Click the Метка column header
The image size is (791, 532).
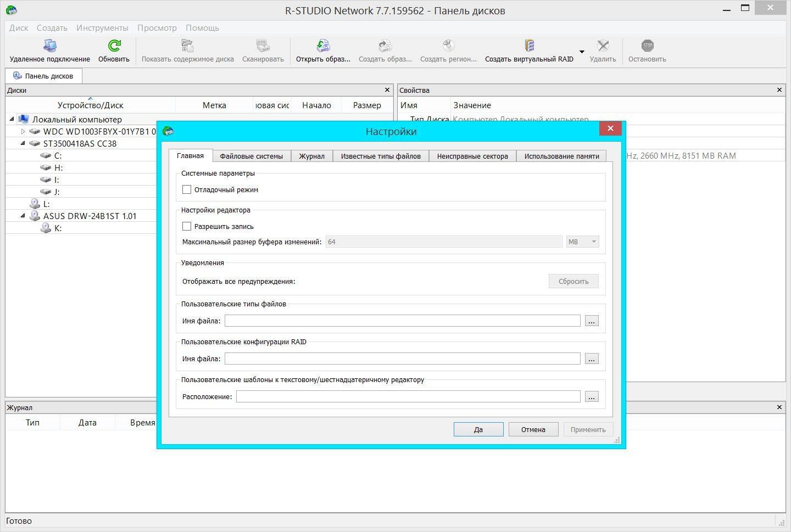coord(214,105)
